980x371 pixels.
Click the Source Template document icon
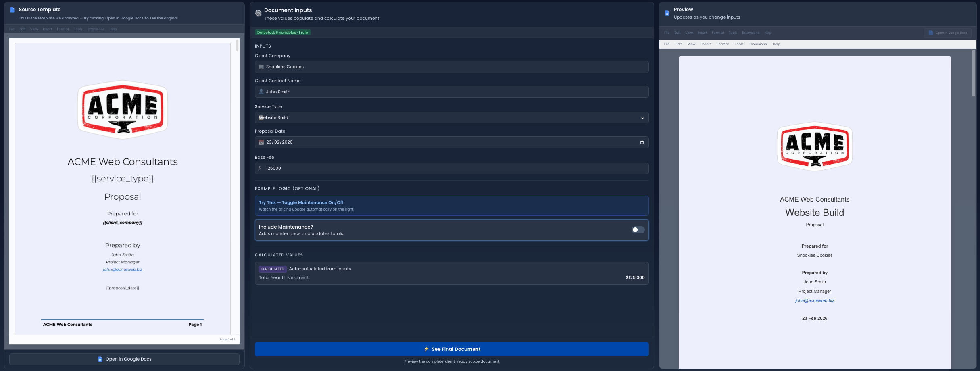click(x=12, y=10)
